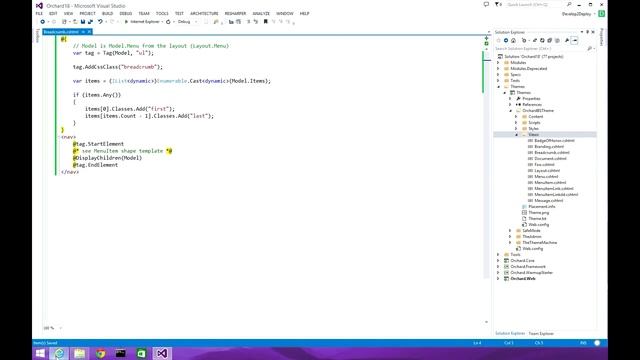Toggle Preview Selected Items in Solution Explorer
The width and height of the screenshot is (640, 360).
click(575, 40)
